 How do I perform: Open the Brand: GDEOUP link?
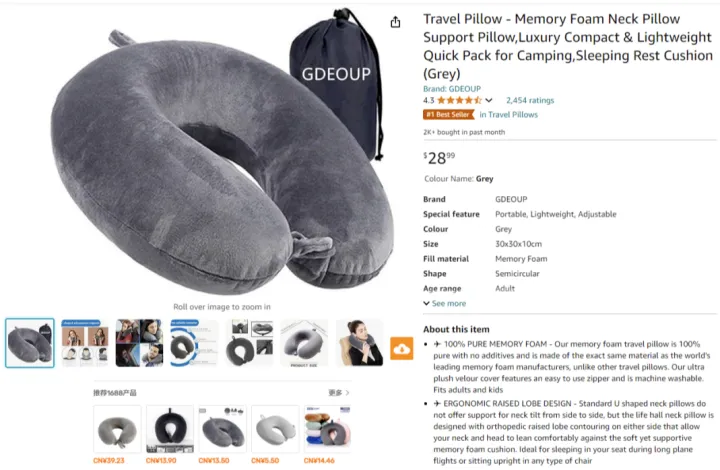[452, 89]
